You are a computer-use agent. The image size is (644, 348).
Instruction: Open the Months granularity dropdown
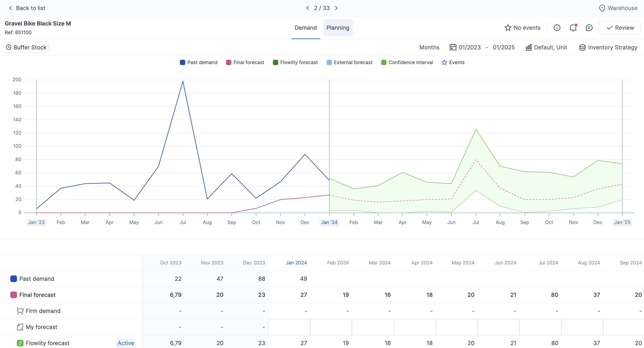pos(429,47)
